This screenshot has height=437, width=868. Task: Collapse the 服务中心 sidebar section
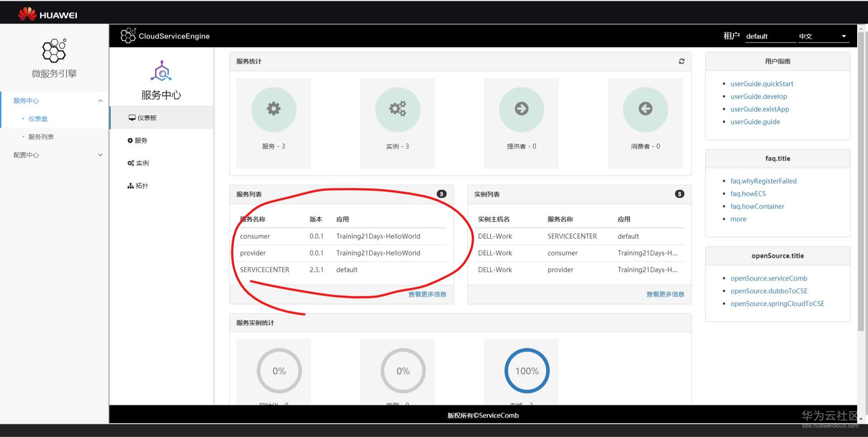tap(100, 101)
